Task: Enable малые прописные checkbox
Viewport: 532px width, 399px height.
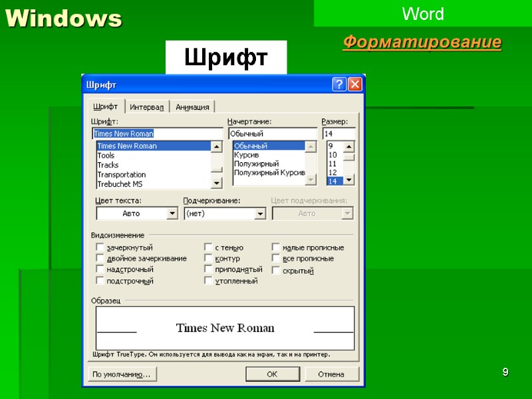Action: point(275,247)
